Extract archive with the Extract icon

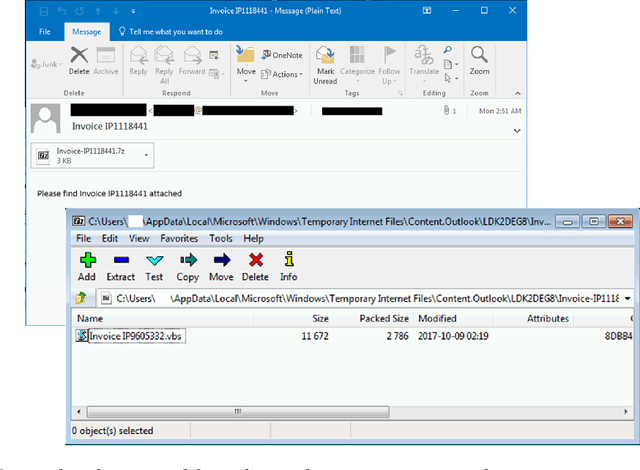120,265
